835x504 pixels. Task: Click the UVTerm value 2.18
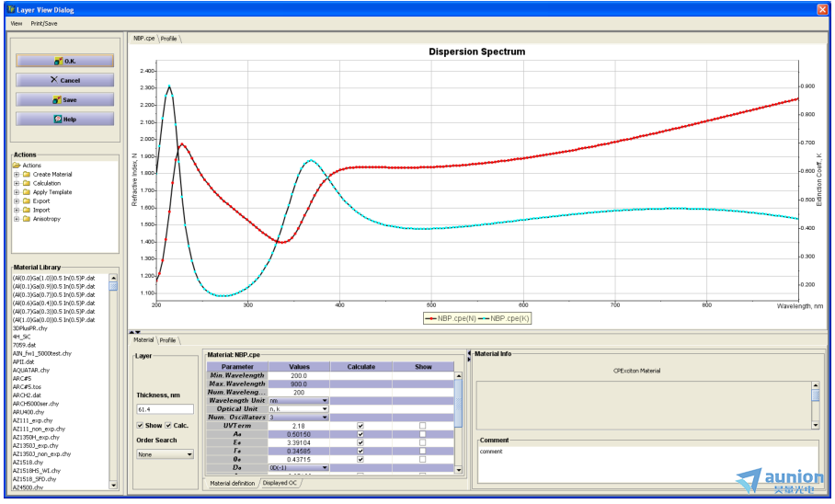[x=299, y=426]
